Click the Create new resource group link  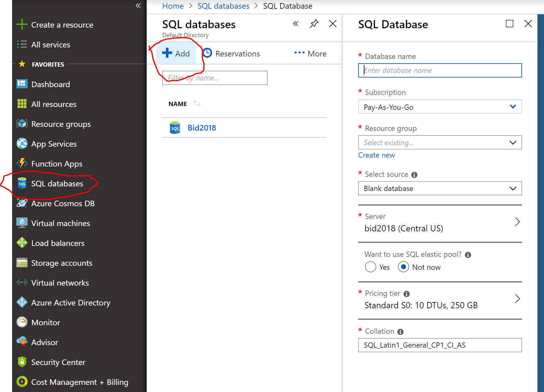pyautogui.click(x=377, y=155)
